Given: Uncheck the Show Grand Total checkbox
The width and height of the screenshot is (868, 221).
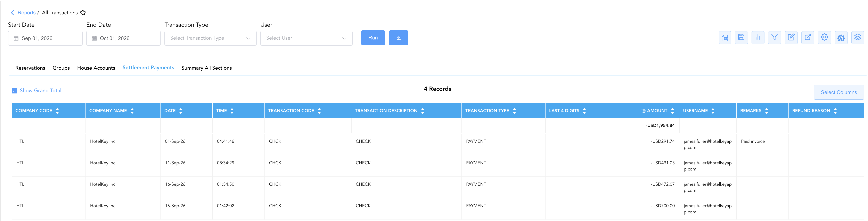Looking at the screenshot, I should pyautogui.click(x=15, y=91).
